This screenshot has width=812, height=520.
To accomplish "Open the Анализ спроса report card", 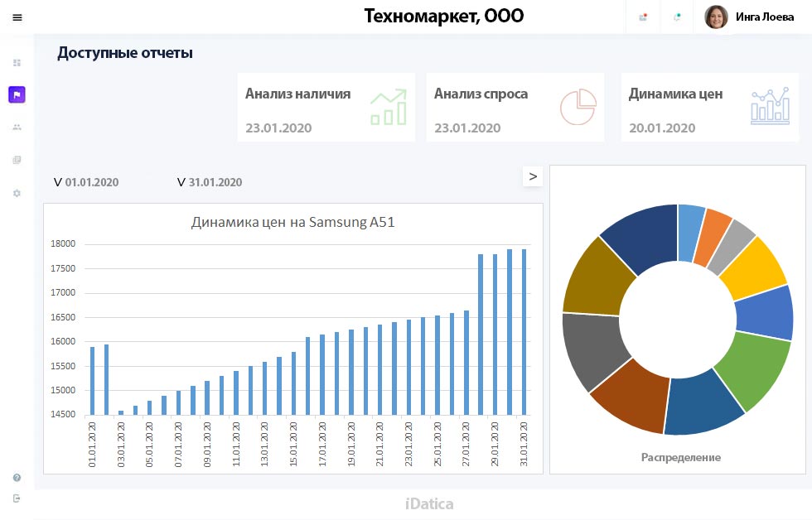I will [x=515, y=107].
